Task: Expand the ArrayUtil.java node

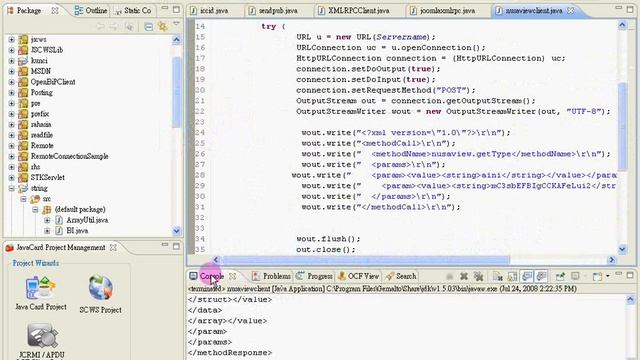Action: (x=47, y=220)
